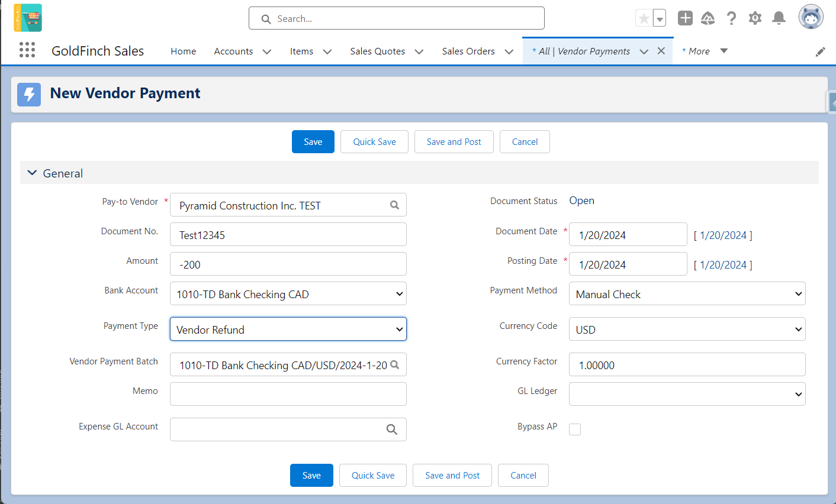Open the Setup gear icon

click(755, 18)
